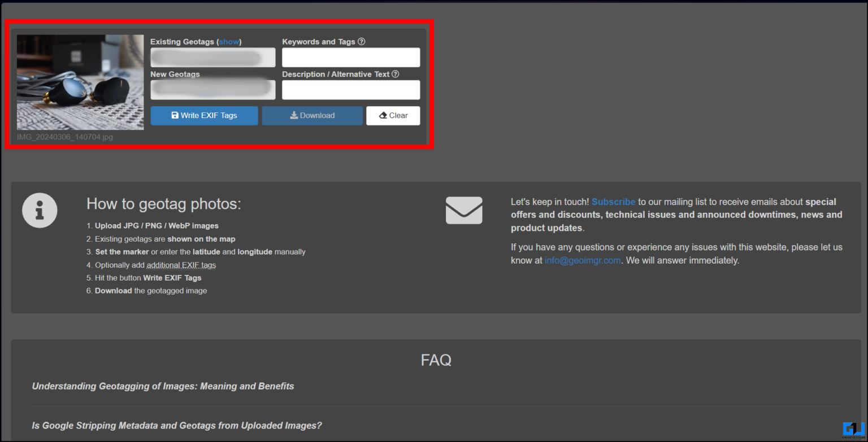This screenshot has width=868, height=442.
Task: Click the info@geoimgr.com email link
Action: 583,260
